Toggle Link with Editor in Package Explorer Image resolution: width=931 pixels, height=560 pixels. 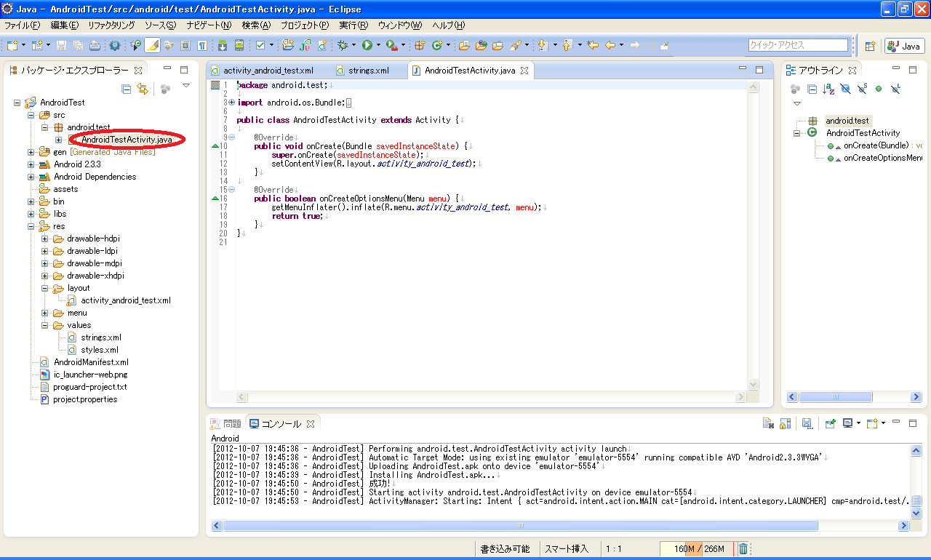pyautogui.click(x=143, y=89)
